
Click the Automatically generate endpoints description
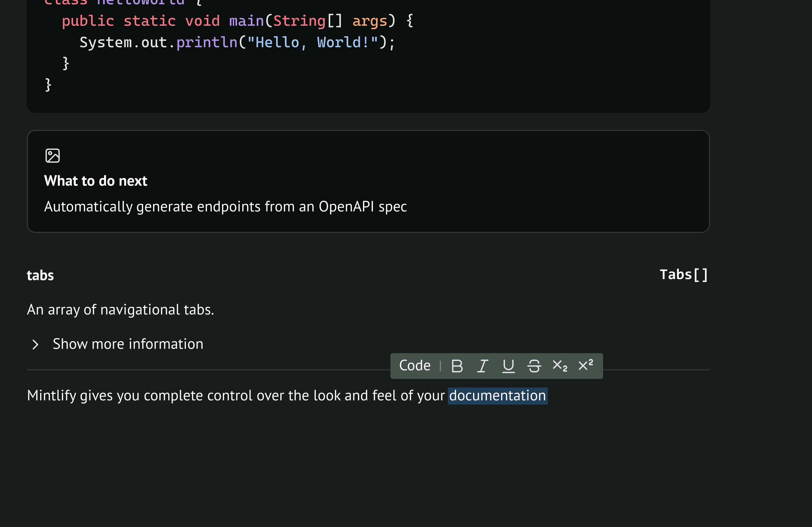[225, 207]
